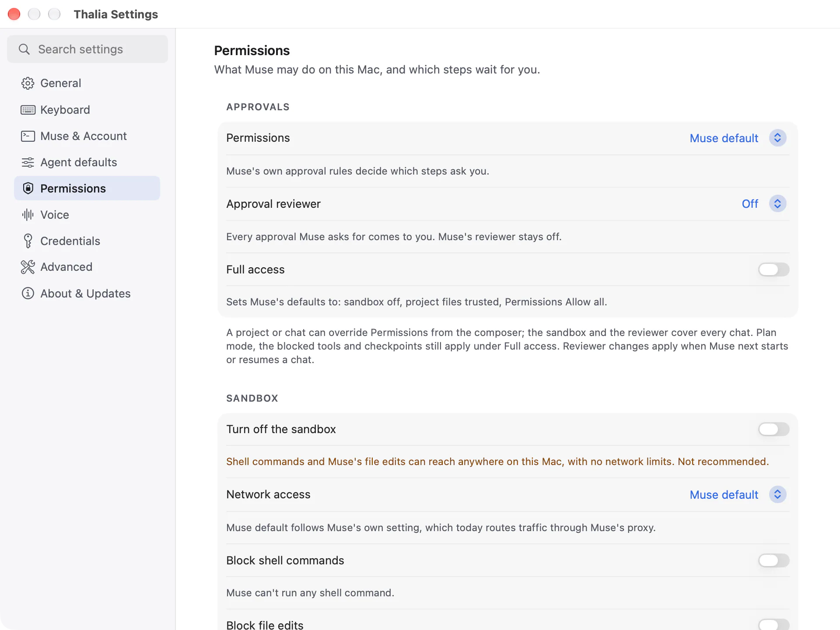
Task: Click the search magnifier icon
Action: (x=24, y=49)
